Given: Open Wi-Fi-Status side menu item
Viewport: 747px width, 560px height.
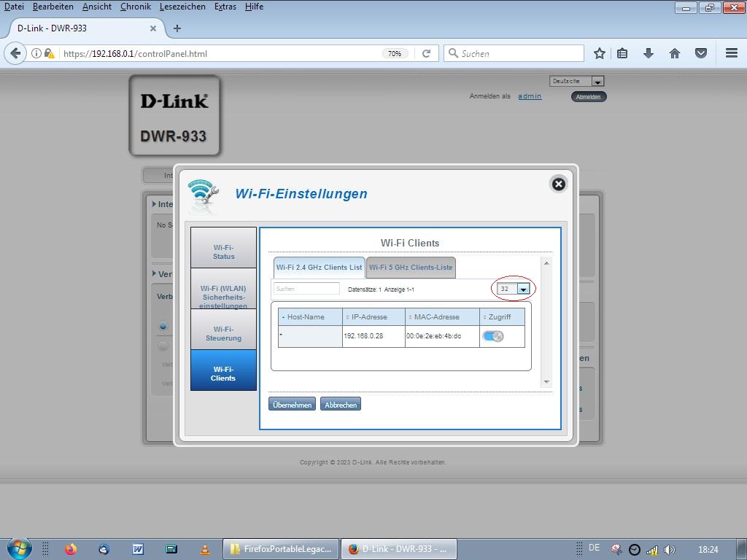Looking at the screenshot, I should (223, 248).
